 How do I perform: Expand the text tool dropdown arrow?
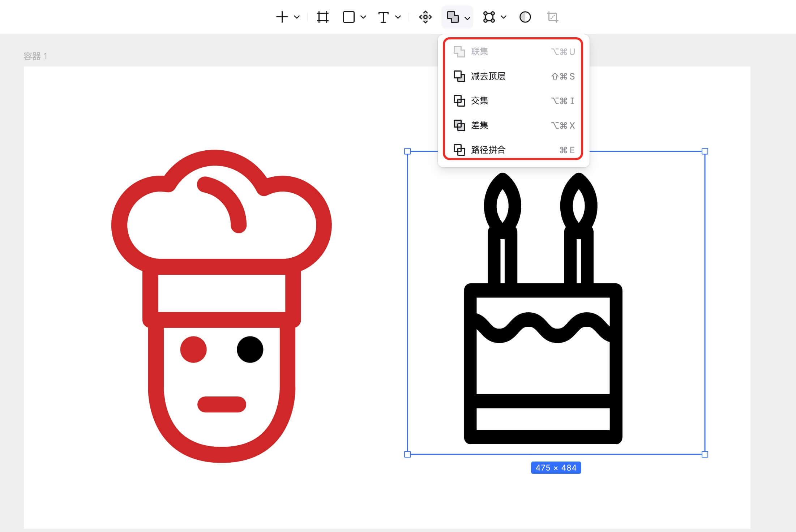pos(398,17)
